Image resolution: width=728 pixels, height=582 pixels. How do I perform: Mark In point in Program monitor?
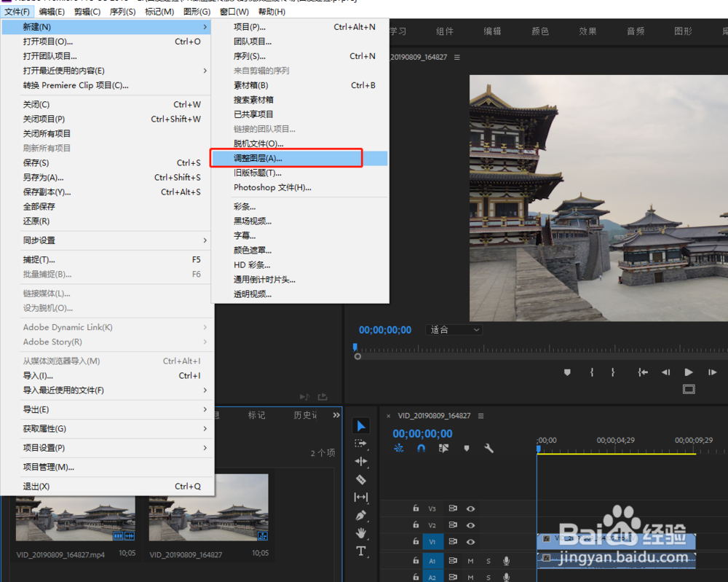pyautogui.click(x=591, y=372)
